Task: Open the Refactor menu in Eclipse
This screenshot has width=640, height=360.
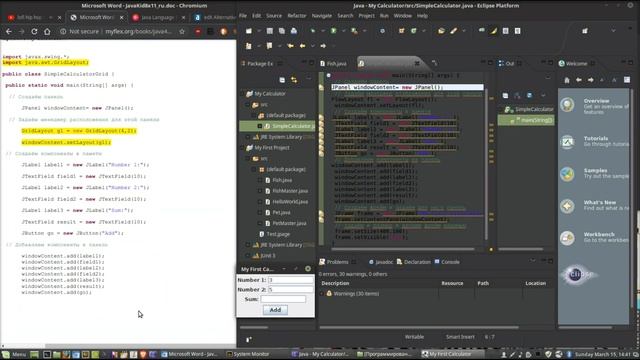Action: point(297,16)
